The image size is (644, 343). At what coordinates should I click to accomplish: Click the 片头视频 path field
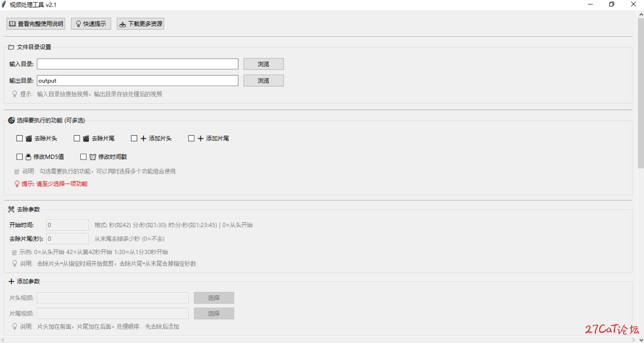pyautogui.click(x=113, y=298)
